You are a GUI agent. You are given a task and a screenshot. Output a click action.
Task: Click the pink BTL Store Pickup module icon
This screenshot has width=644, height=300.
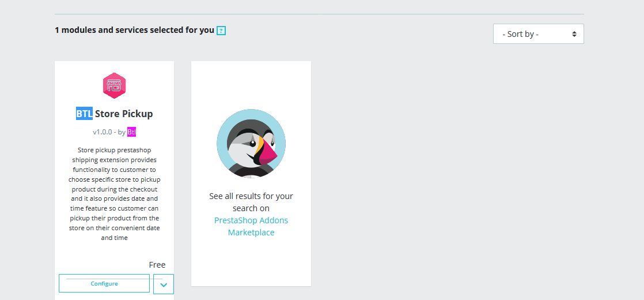click(114, 85)
